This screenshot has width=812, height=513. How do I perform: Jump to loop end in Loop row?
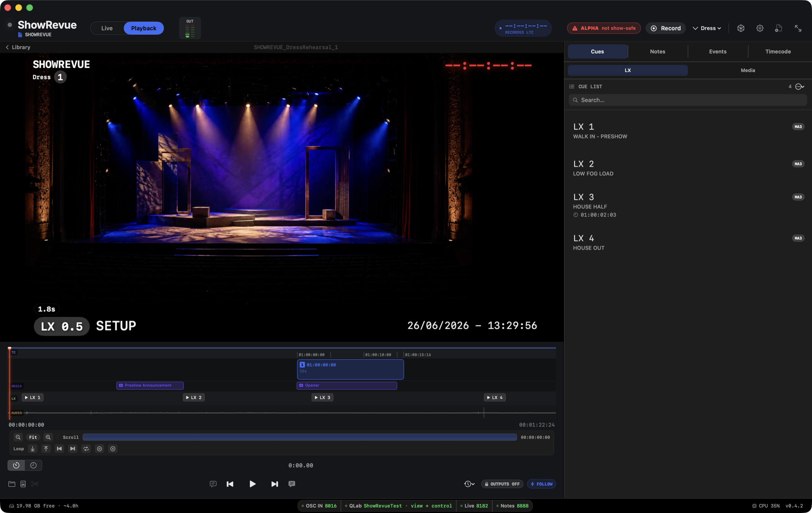click(72, 449)
